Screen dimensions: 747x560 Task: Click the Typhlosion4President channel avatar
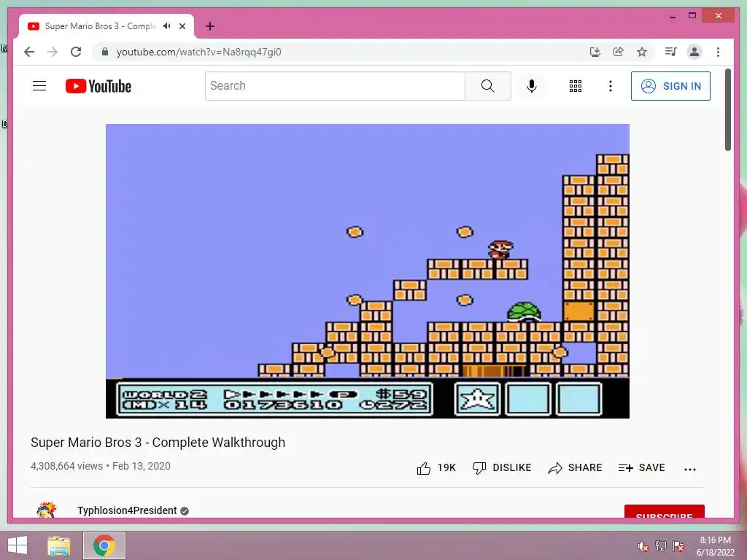pyautogui.click(x=47, y=510)
